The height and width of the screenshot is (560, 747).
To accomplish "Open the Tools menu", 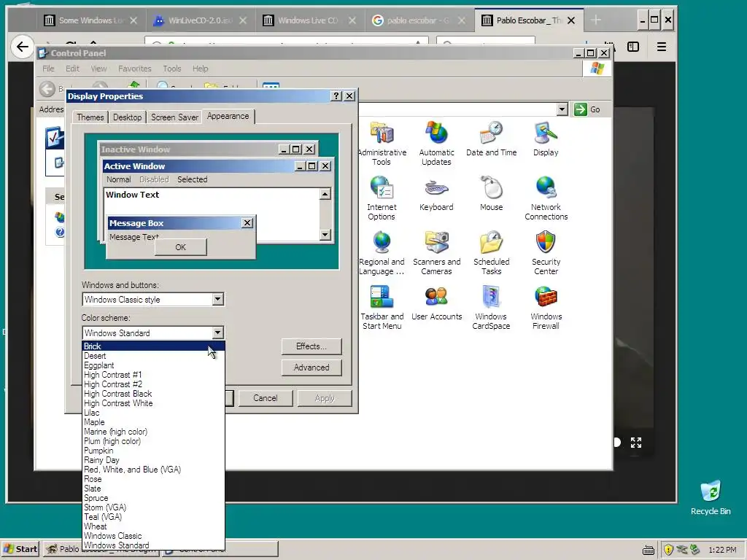I will (172, 69).
